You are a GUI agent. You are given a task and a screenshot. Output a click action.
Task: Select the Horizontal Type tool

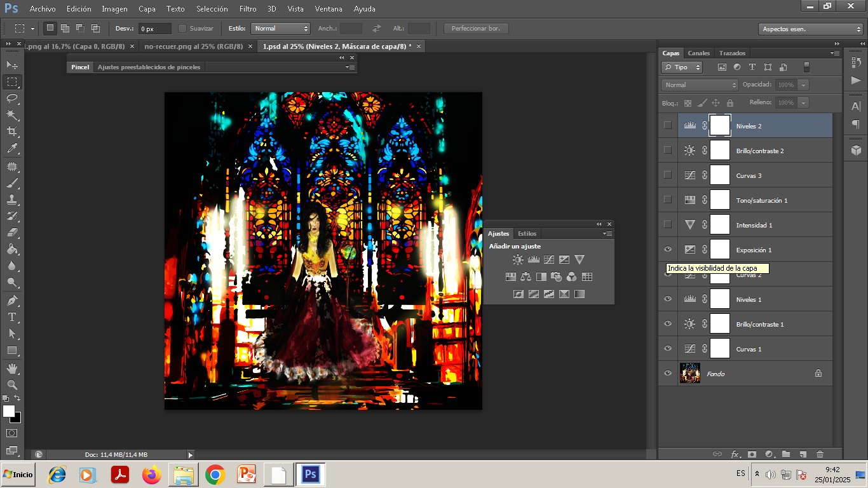(12, 316)
